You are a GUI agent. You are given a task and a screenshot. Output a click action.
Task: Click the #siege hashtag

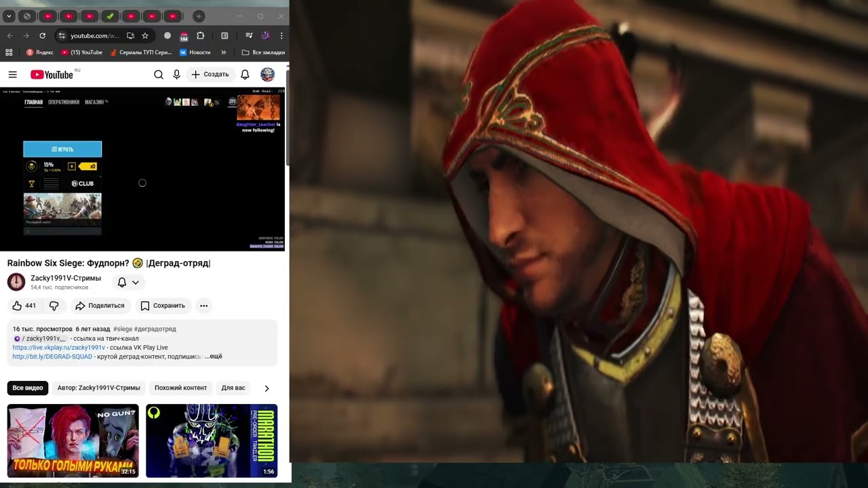(122, 329)
